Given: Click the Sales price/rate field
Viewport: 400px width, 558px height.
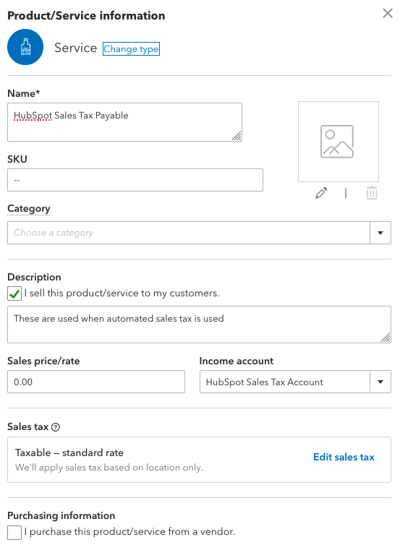Looking at the screenshot, I should [x=96, y=381].
